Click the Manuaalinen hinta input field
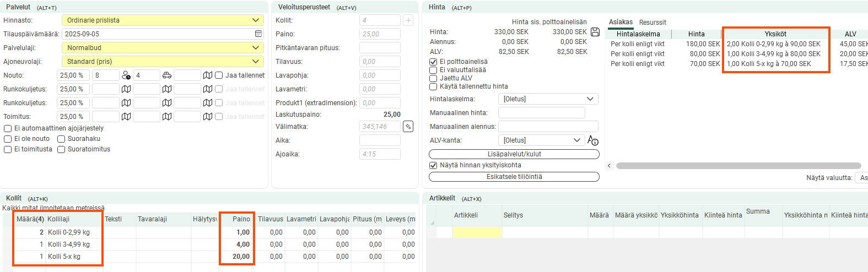Image resolution: width=868 pixels, height=272 pixels. [541, 113]
